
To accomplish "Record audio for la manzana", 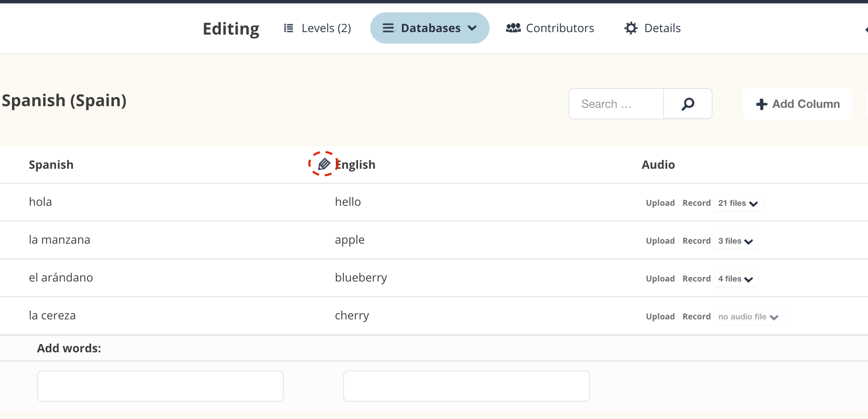I will [x=696, y=241].
